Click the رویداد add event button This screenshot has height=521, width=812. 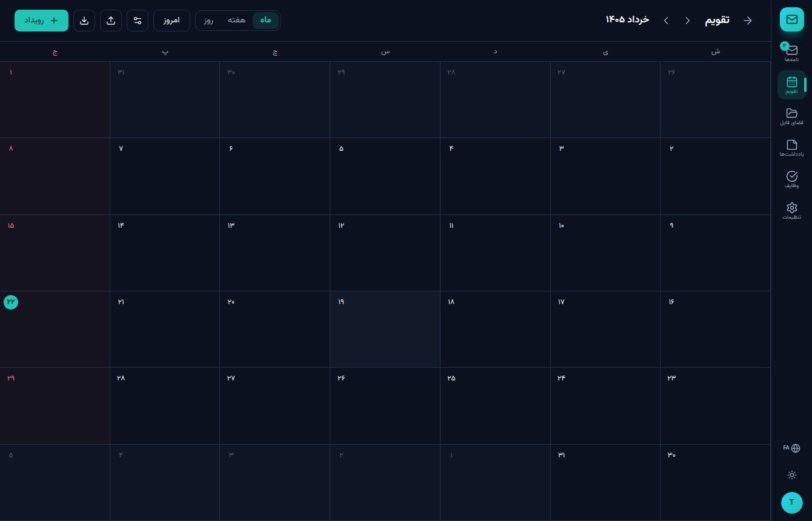pos(41,21)
